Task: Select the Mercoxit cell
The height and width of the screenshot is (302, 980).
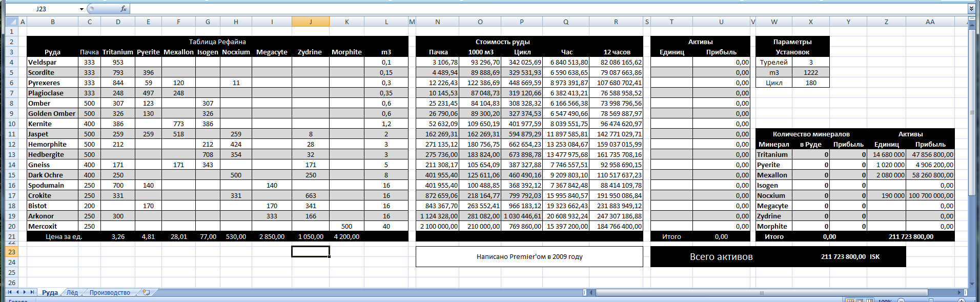Action: click(52, 226)
